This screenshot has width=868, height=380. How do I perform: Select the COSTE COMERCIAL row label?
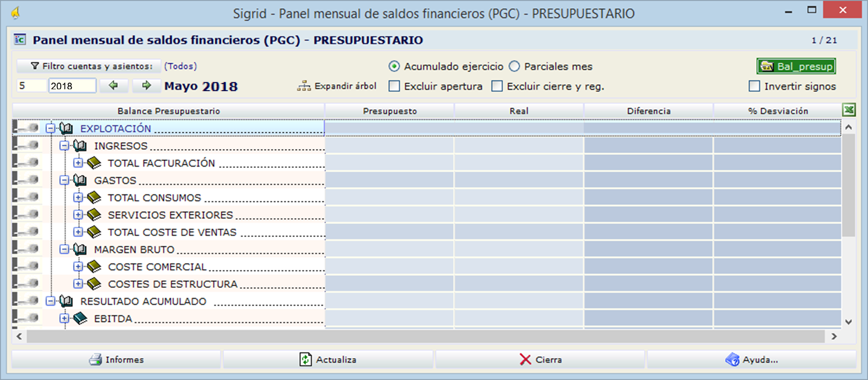click(x=157, y=267)
